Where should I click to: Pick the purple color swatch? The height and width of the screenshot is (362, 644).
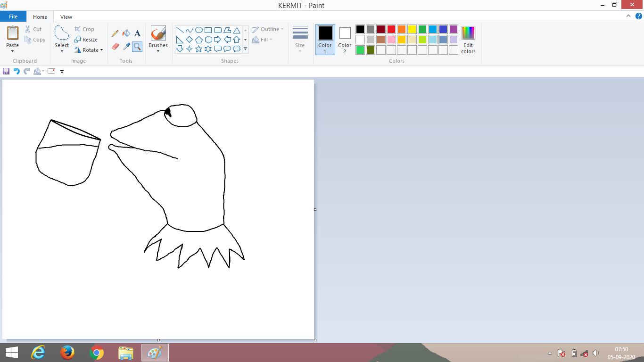pyautogui.click(x=454, y=29)
